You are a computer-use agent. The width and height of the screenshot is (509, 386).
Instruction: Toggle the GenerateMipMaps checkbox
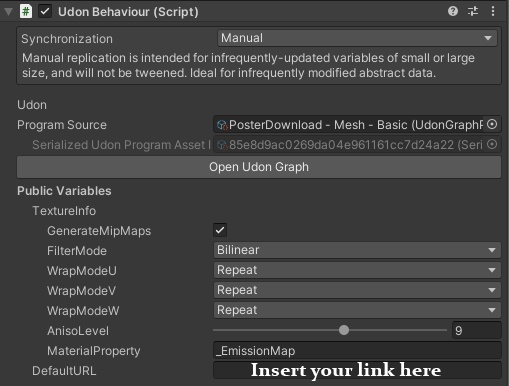click(x=220, y=230)
